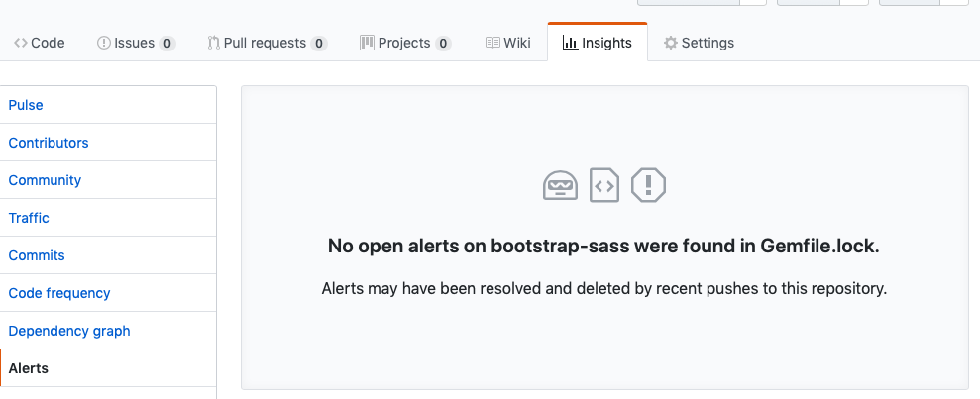Open Dependency graph in the sidebar
Image resolution: width=980 pixels, height=399 pixels.
point(108,331)
